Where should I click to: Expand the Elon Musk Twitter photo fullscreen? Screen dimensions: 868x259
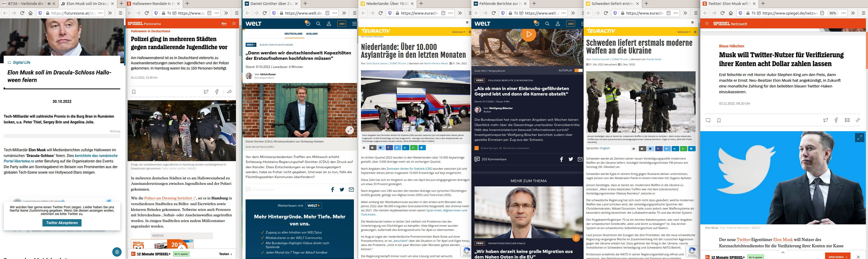(860, 137)
